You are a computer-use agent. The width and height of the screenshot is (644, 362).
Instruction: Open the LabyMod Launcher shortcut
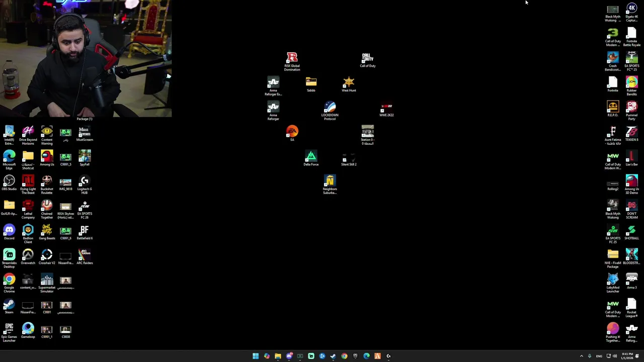coord(613,284)
